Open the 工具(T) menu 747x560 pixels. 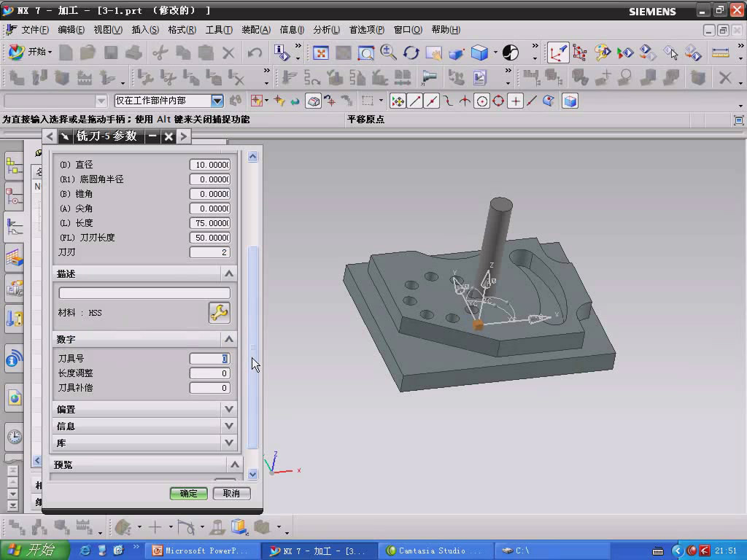point(219,30)
